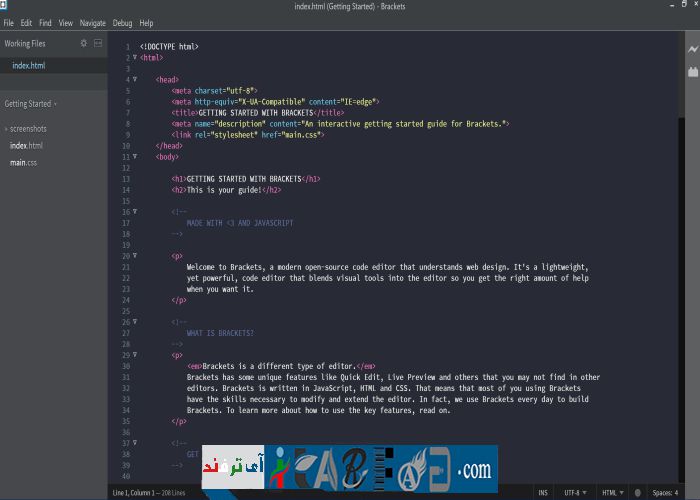Viewport: 700px width, 500px height.
Task: Click the split view icon in Working Files
Action: pos(97,44)
